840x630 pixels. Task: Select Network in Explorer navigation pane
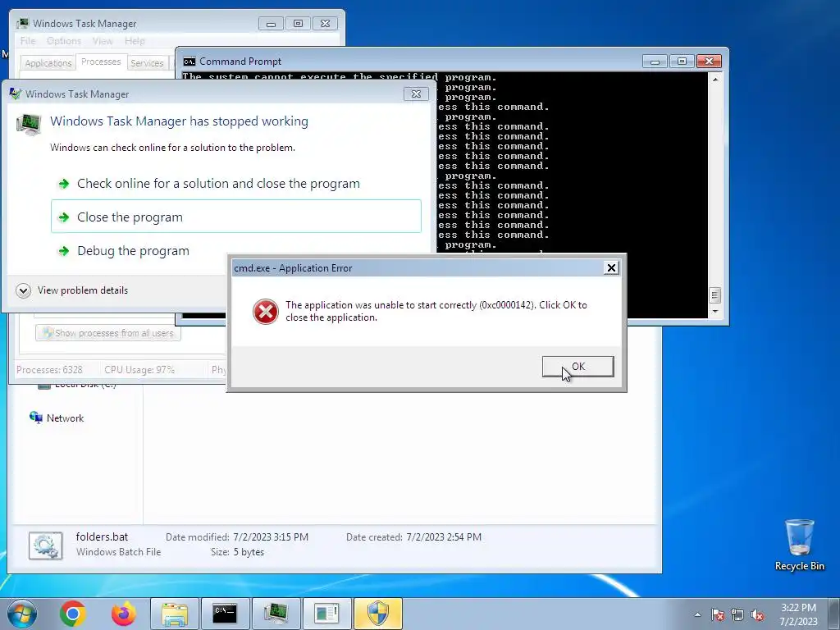(65, 418)
